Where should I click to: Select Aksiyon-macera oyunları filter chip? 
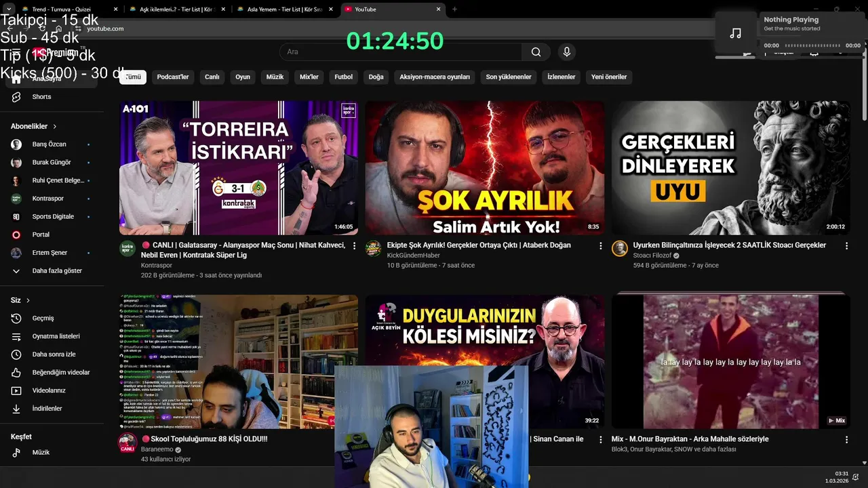[x=435, y=77]
